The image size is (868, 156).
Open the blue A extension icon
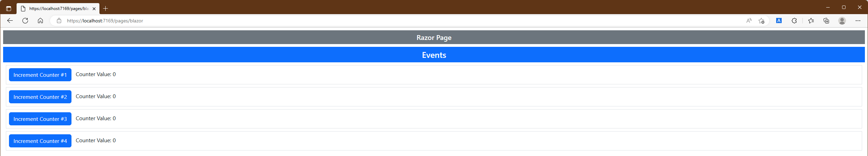(779, 21)
